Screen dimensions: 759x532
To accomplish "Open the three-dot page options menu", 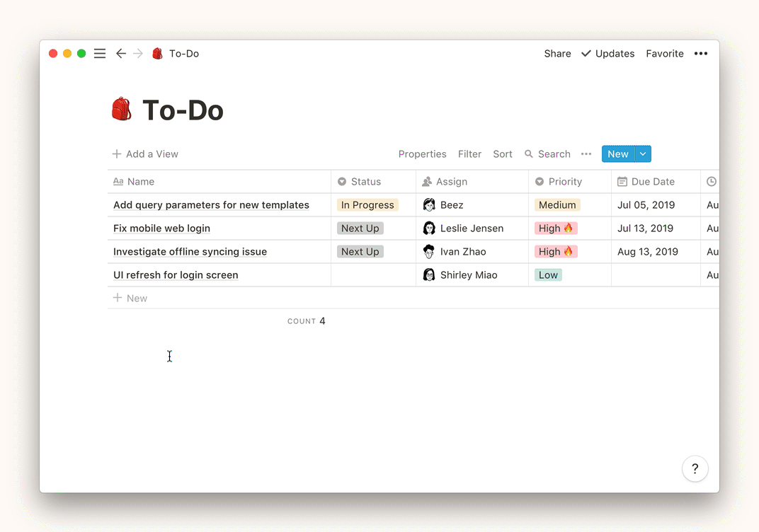I will (701, 54).
